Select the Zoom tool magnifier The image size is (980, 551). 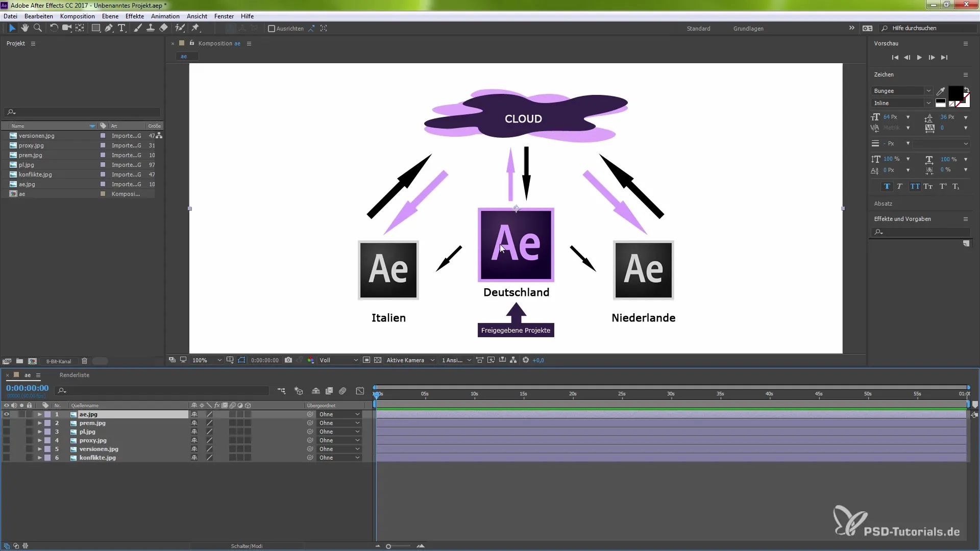[x=37, y=29]
